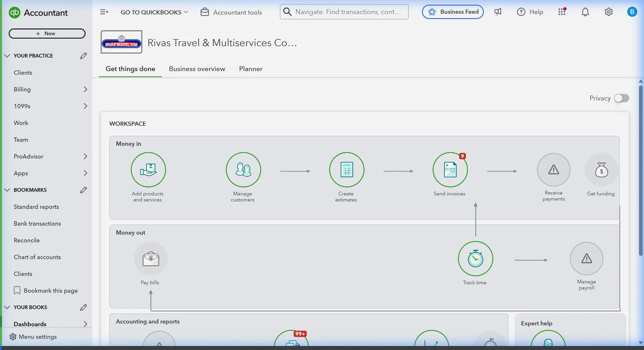
Task: Open notifications bell icon
Action: (x=585, y=12)
